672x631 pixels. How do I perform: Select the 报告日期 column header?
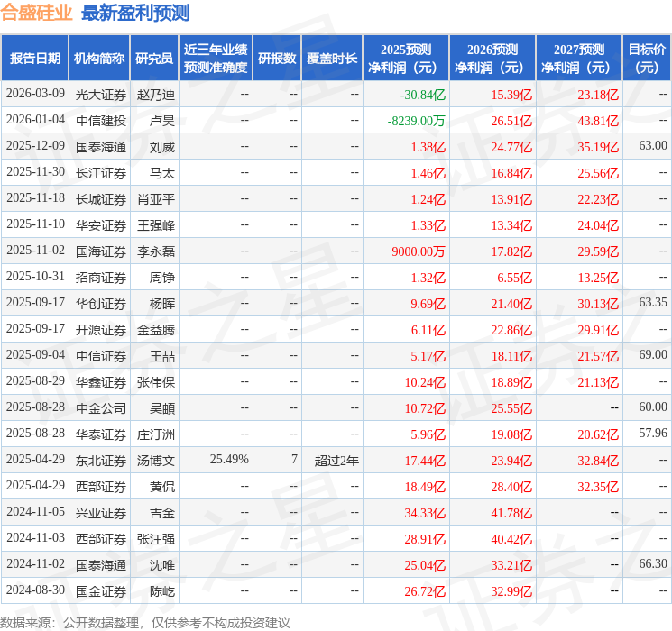tap(35, 59)
